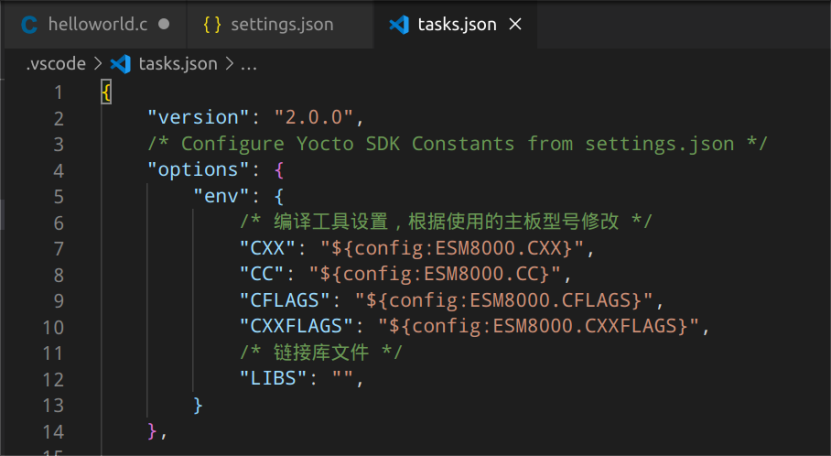
Task: Click line number 14 in gutter
Action: pos(53,432)
